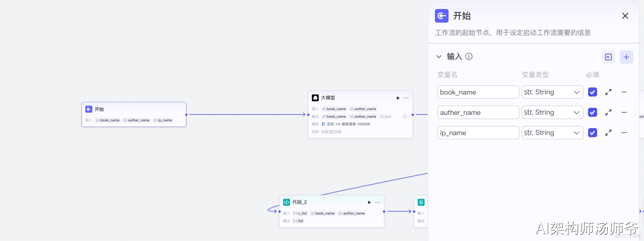Expand details of the book_name row

click(609, 92)
